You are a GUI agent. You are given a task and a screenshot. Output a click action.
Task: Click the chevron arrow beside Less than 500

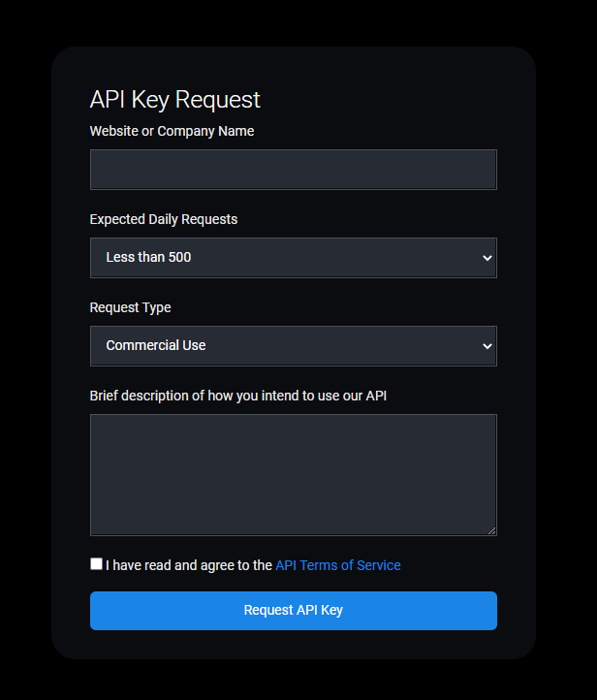tap(487, 258)
